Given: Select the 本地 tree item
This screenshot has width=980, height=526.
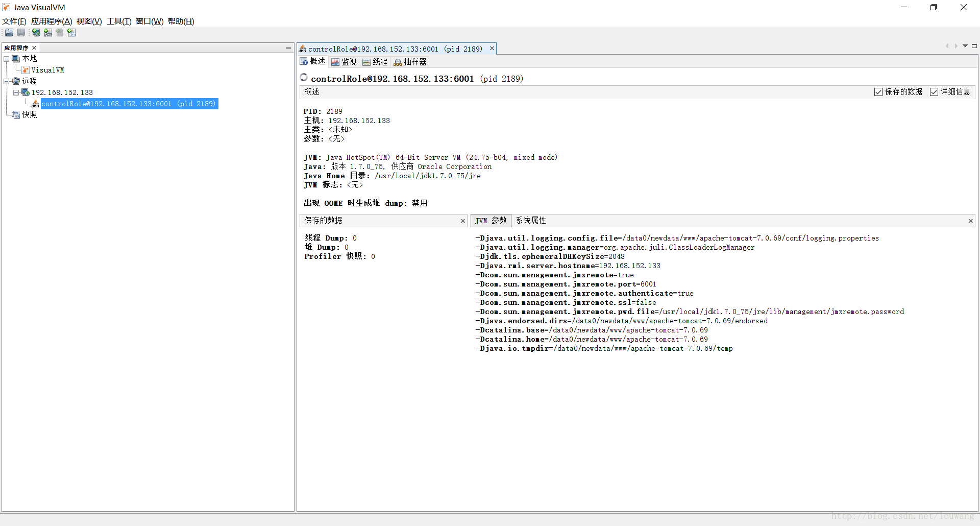Looking at the screenshot, I should pos(30,59).
